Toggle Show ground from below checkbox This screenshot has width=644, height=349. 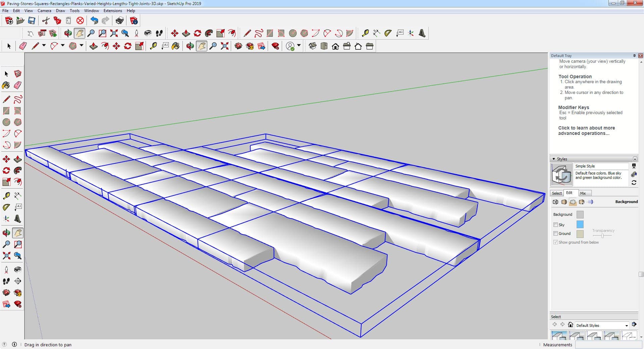tap(555, 242)
